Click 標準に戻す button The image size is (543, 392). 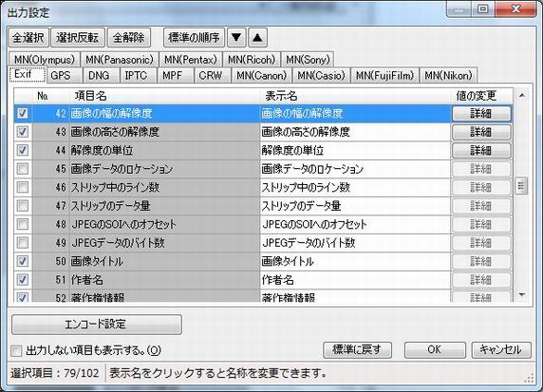[357, 349]
